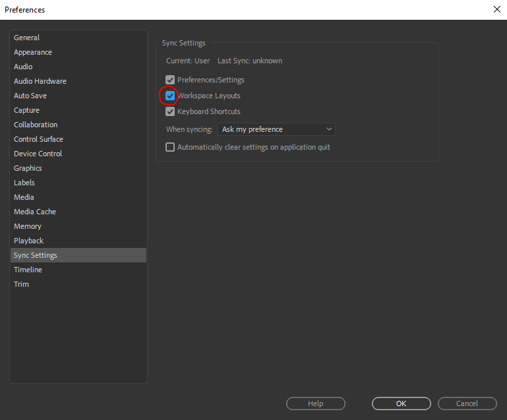
Task: Open Help for preferences
Action: 315,404
